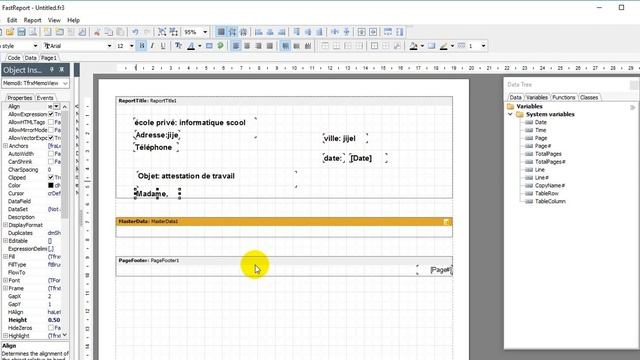Viewport: 640px width, 360px height.
Task: Open the frame width dropdown
Action: point(483,46)
